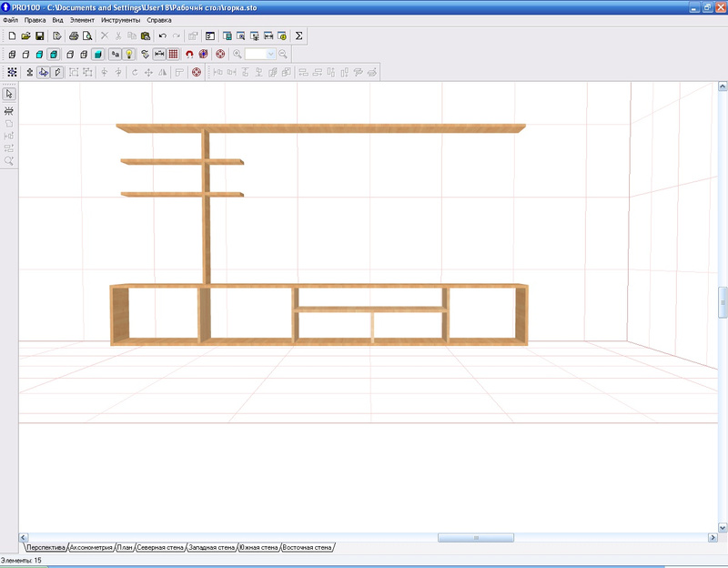Switch to the Аксонометрия tab
Screen dimensions: 728x568
pos(91,548)
